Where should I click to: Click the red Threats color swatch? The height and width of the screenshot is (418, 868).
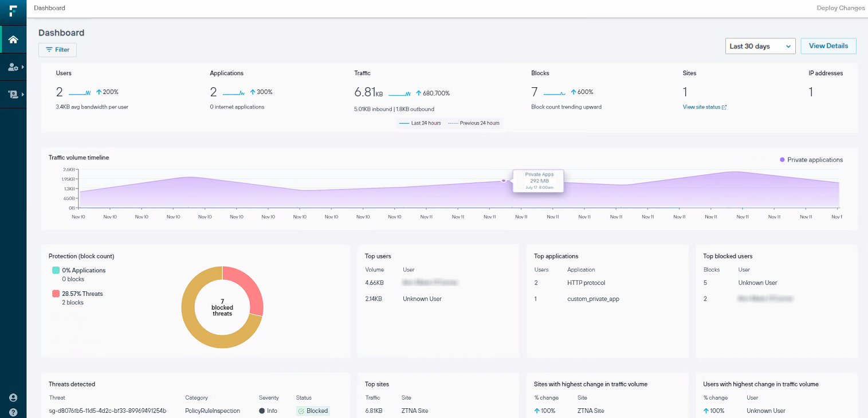56,293
